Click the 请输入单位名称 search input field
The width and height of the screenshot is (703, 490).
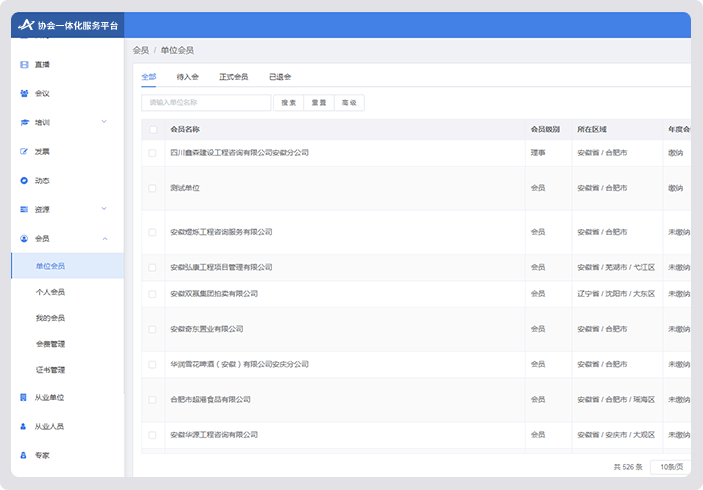(206, 102)
